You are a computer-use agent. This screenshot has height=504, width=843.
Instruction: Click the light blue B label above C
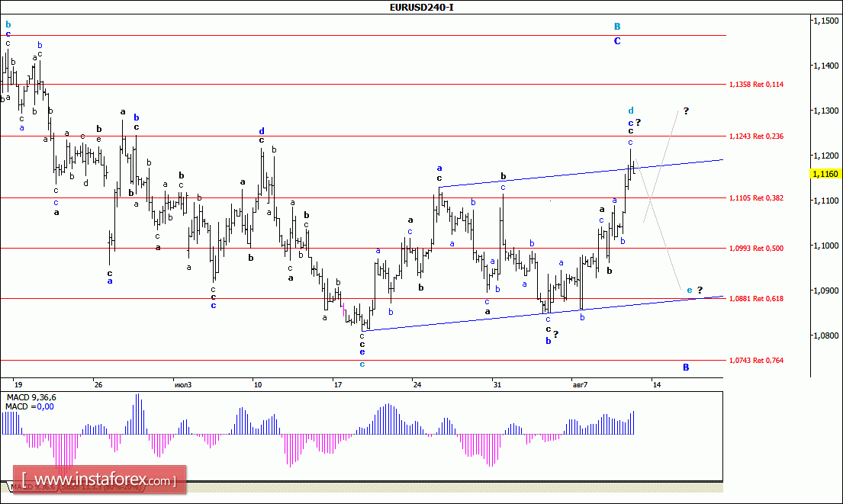pyautogui.click(x=617, y=27)
